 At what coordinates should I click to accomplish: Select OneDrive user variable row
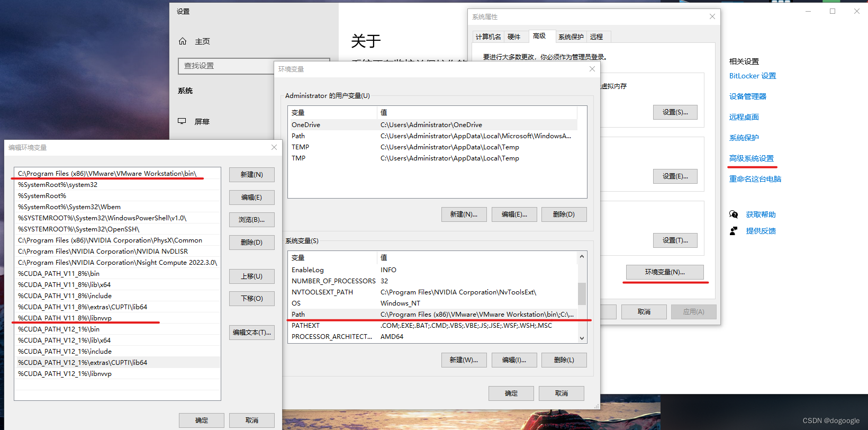click(x=433, y=125)
